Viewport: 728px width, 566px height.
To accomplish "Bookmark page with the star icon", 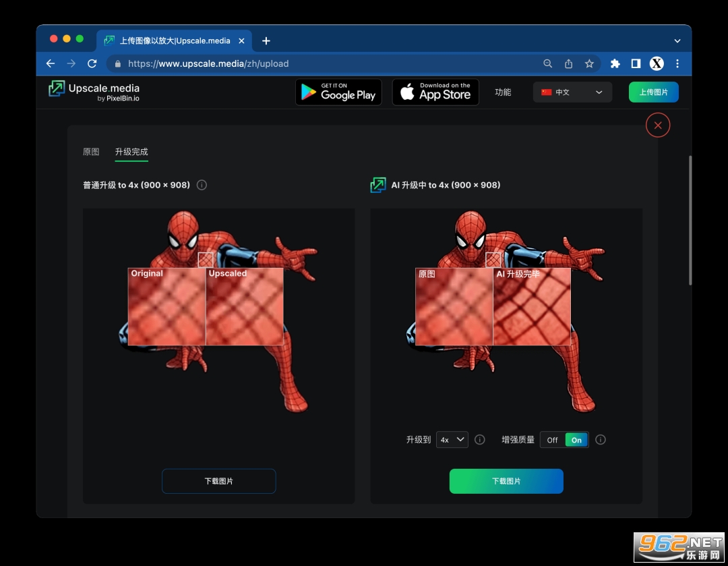I will point(589,63).
